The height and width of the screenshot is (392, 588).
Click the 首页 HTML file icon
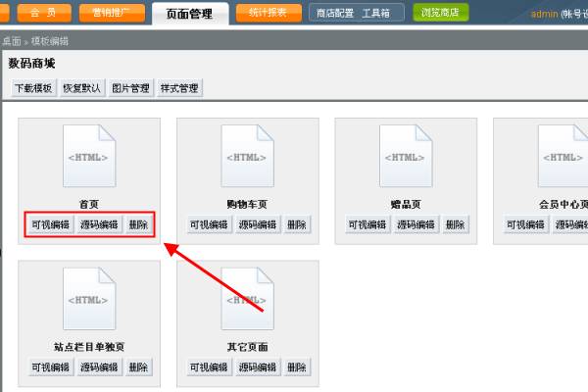tap(89, 156)
